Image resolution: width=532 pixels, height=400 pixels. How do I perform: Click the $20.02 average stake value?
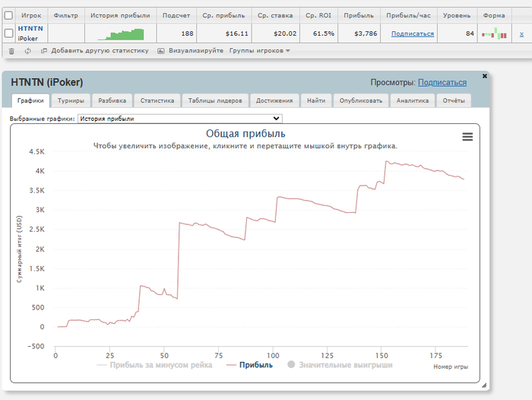tap(285, 33)
